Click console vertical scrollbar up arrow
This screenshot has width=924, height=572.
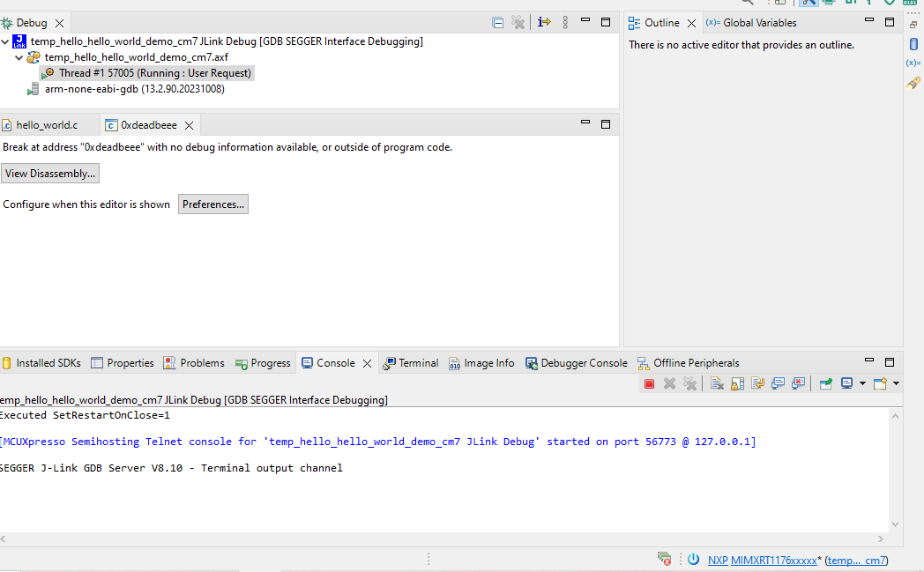point(895,416)
